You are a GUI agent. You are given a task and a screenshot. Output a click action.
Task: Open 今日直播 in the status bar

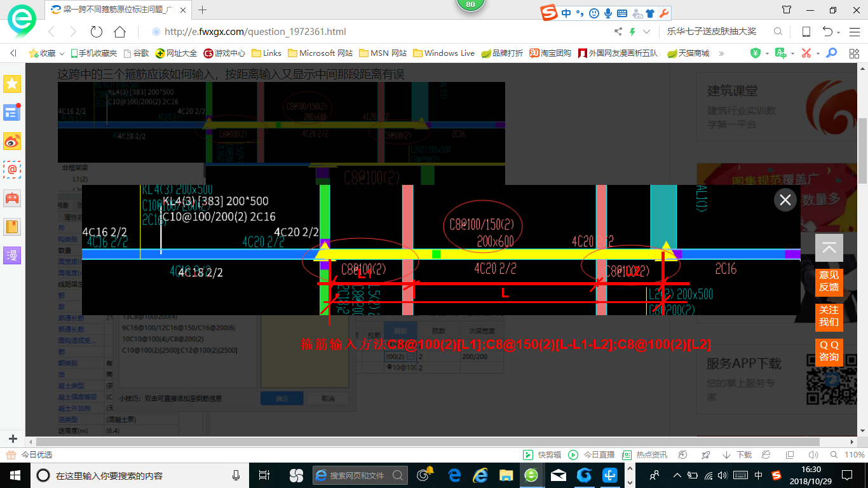click(x=592, y=455)
